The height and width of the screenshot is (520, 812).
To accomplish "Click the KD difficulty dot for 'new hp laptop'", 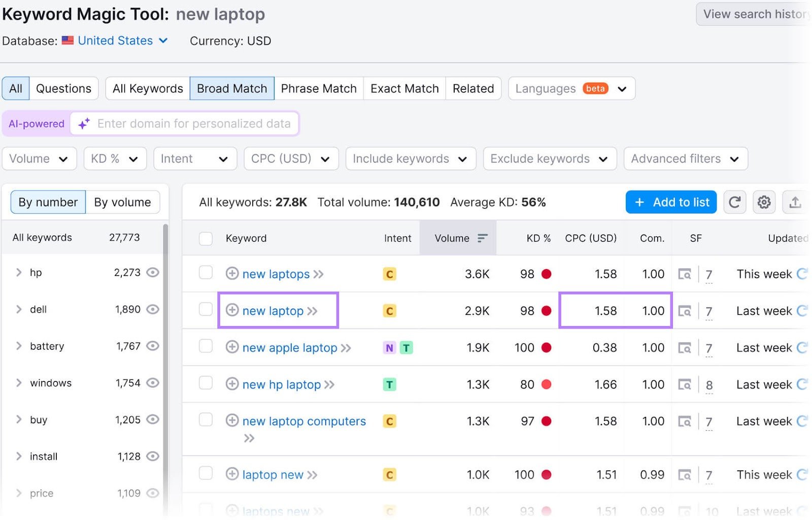I will click(546, 385).
